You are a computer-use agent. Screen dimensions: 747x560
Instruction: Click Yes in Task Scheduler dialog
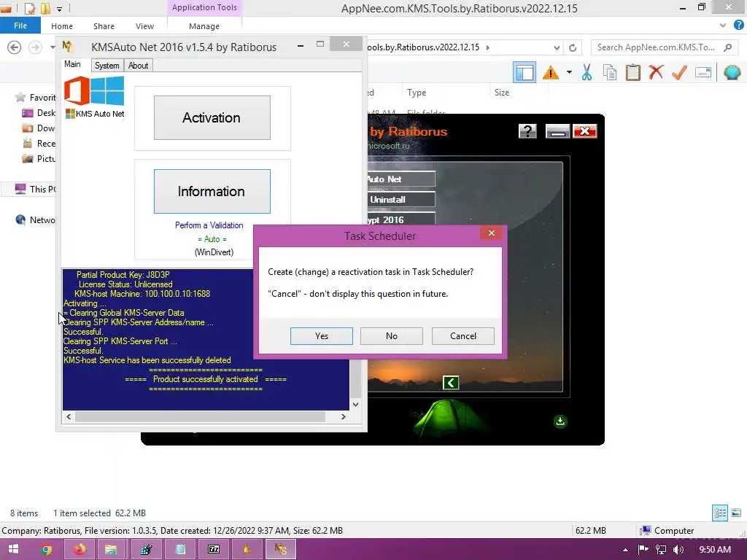tap(322, 335)
